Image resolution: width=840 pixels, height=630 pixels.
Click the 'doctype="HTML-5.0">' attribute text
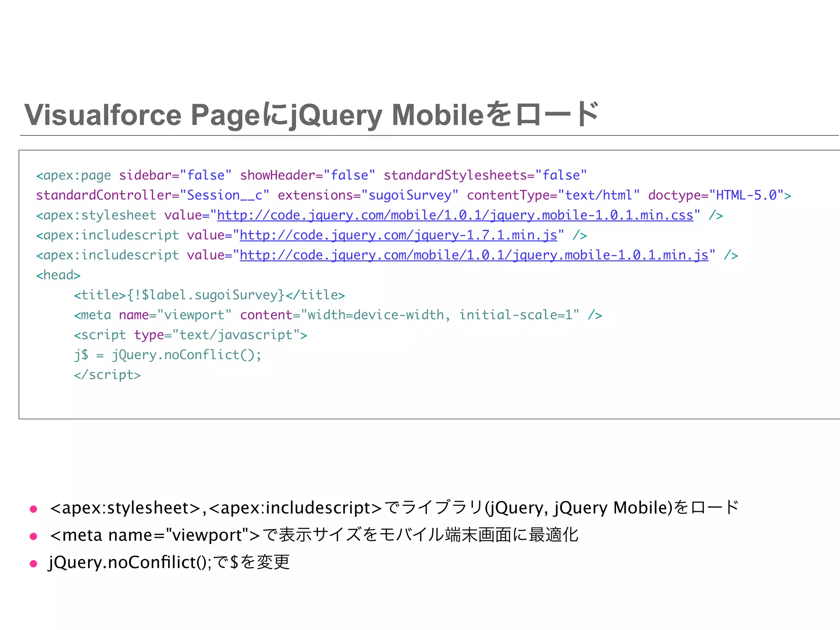point(719,195)
